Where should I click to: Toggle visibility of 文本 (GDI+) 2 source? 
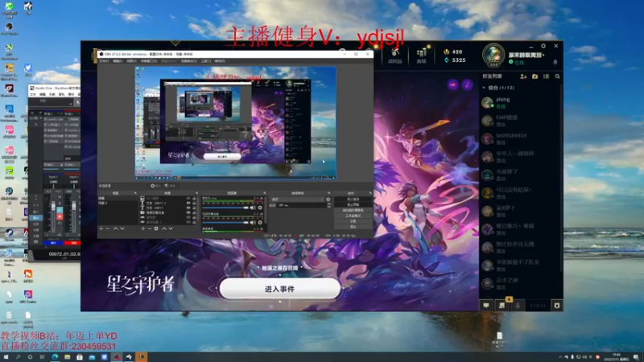[x=188, y=204]
